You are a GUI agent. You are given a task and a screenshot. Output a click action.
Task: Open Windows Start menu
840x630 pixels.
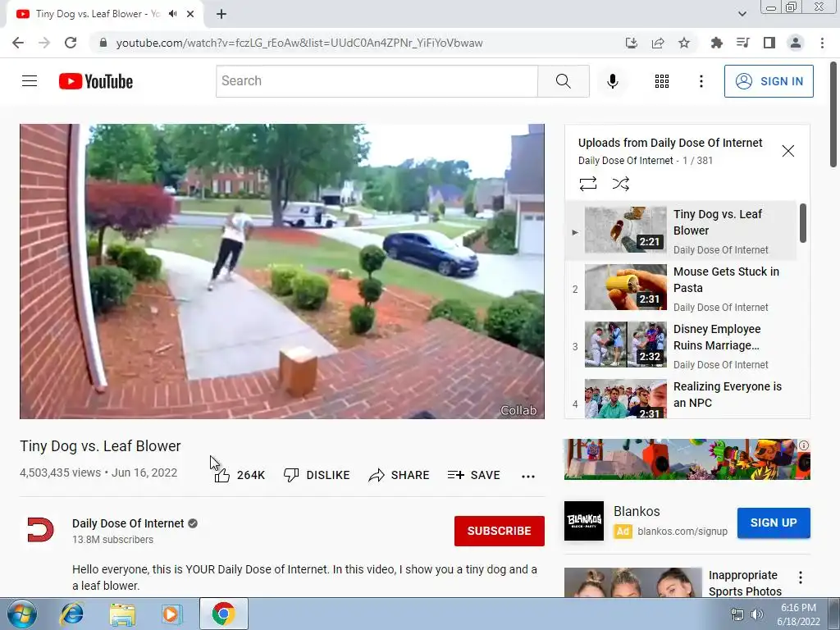[21, 614]
